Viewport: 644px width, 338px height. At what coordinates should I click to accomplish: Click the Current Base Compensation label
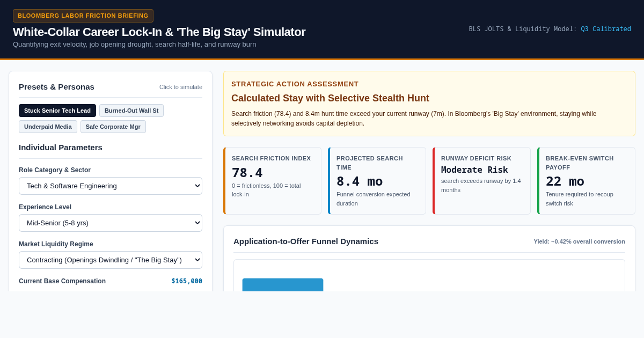[x=62, y=281]
